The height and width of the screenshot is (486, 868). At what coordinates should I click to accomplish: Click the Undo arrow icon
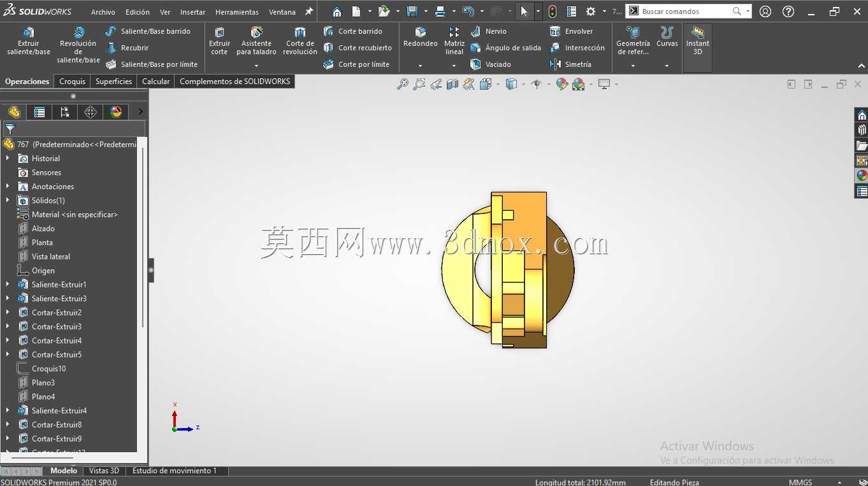tap(468, 11)
